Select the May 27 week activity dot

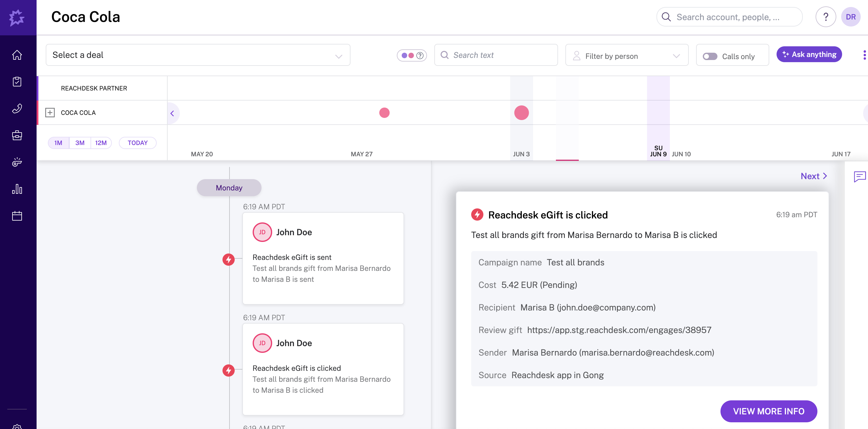(384, 112)
